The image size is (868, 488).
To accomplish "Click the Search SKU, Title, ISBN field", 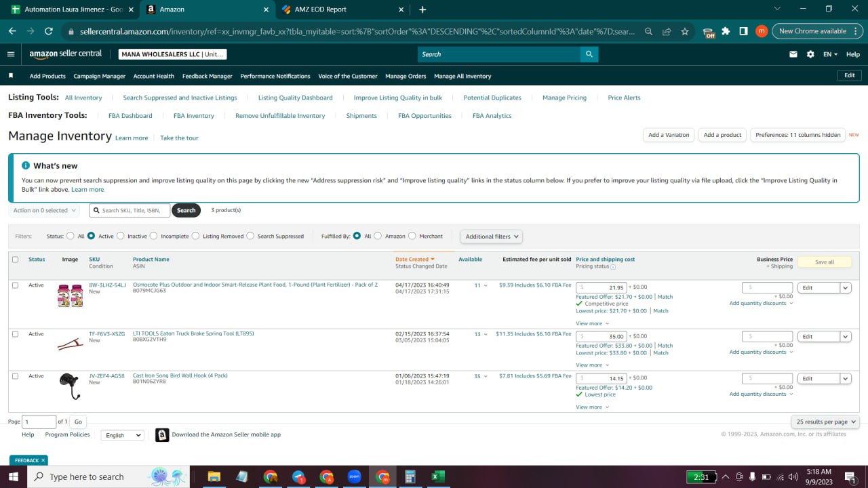I will [129, 211].
